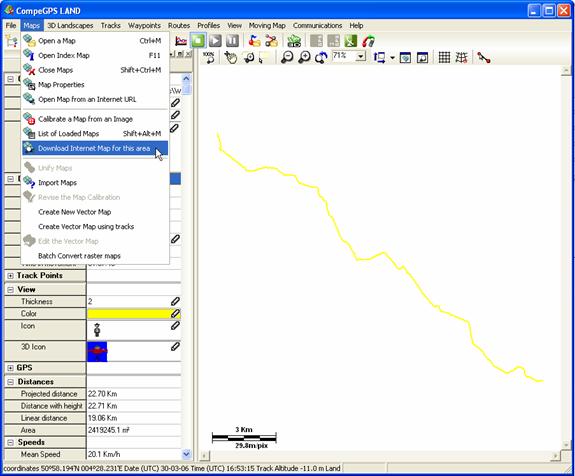Click the zoom in magnifier icon
Screen dimensions: 575x476
coord(304,57)
